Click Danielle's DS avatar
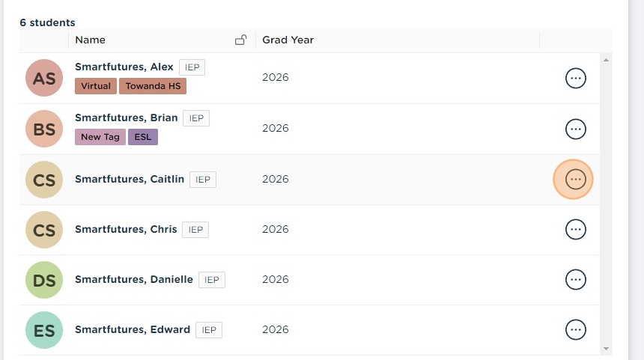The height and width of the screenshot is (360, 644). point(44,280)
